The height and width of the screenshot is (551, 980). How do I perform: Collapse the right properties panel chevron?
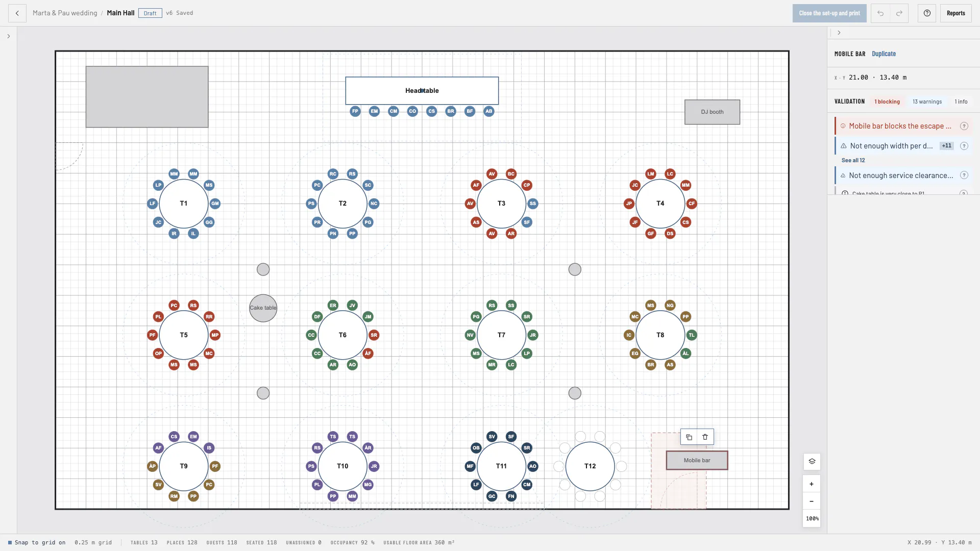tap(839, 33)
